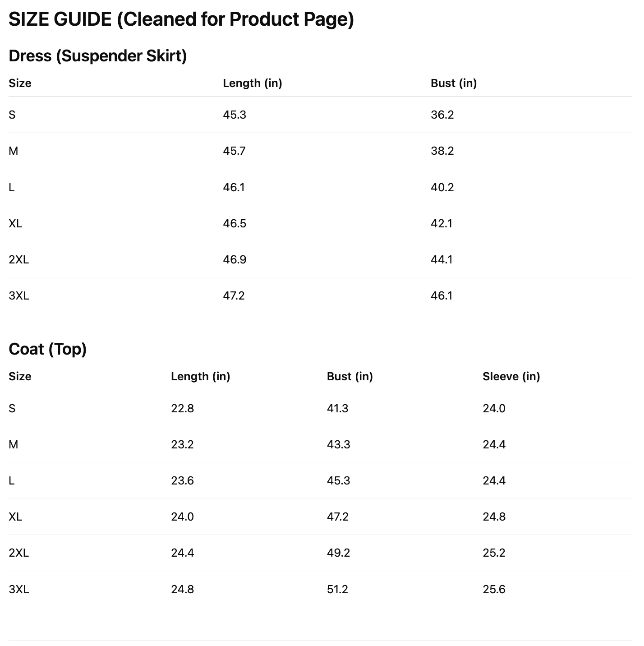Click the SIZE GUIDE main heading

(181, 19)
